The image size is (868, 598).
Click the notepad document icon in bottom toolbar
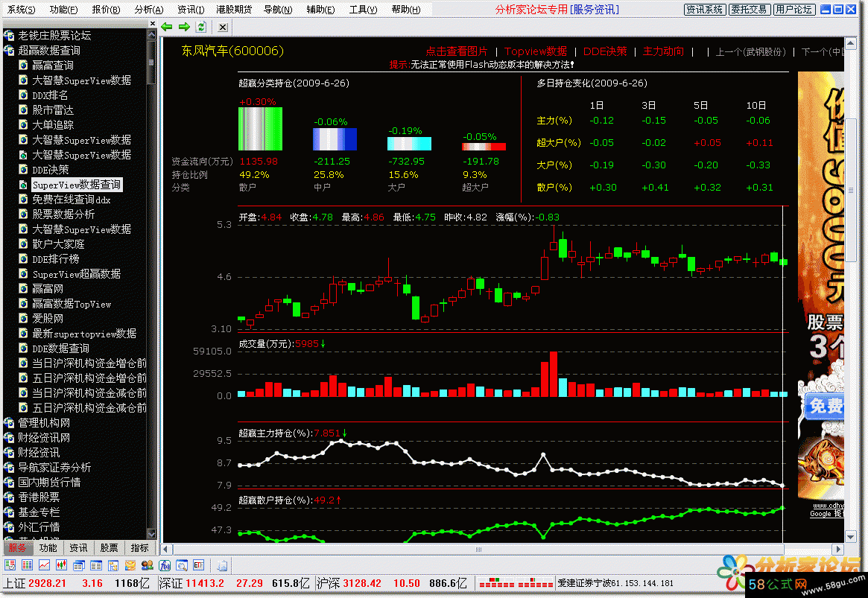pos(222,565)
